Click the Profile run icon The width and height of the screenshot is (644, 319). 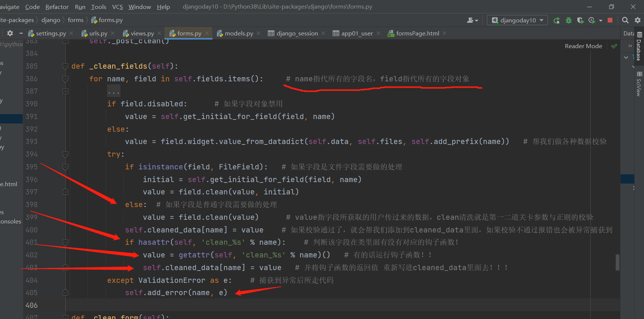pos(592,20)
